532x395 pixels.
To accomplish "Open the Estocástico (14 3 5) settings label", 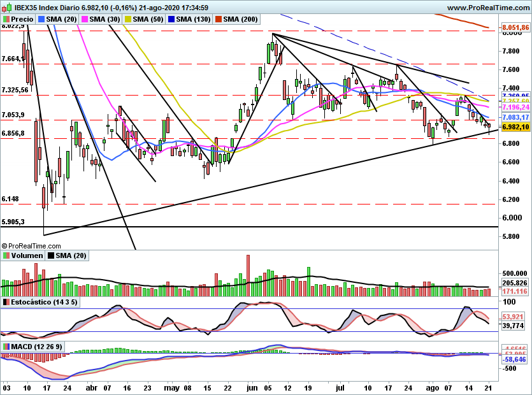I will pyautogui.click(x=44, y=302).
